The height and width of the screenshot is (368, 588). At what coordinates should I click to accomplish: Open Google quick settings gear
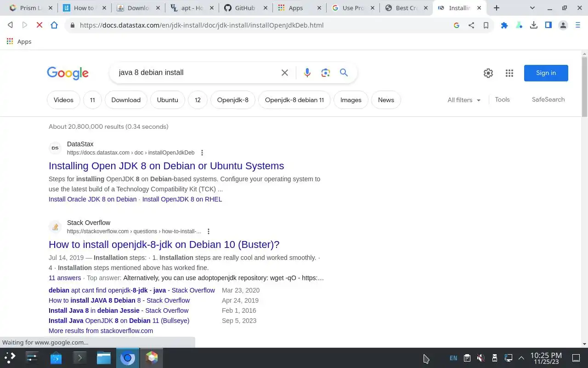click(x=488, y=73)
